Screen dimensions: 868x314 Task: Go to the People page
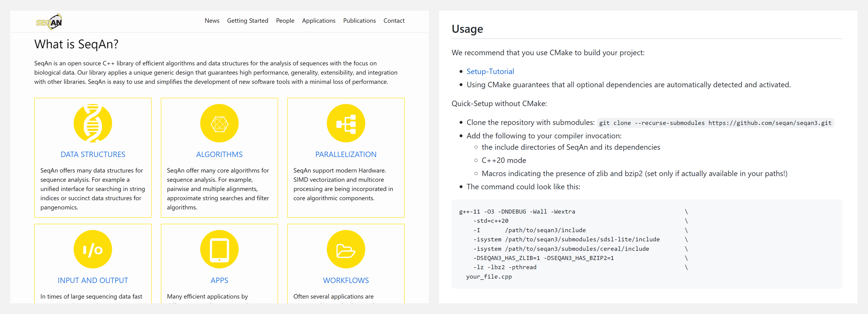pos(285,21)
